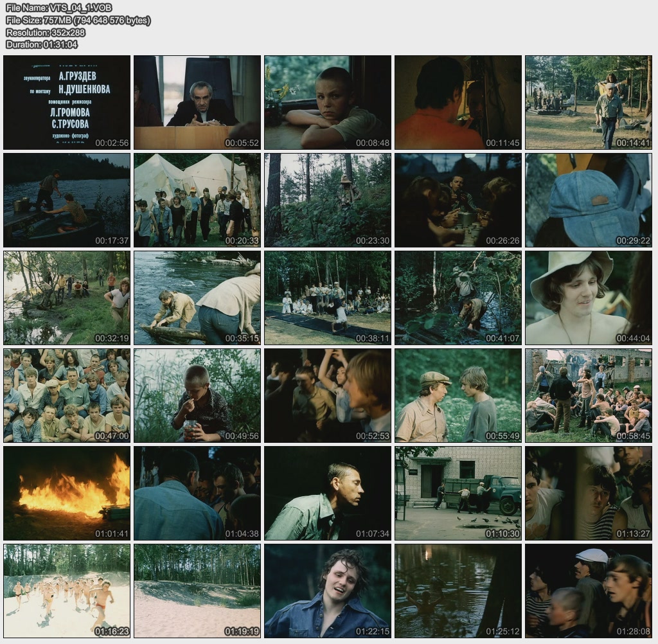
Task: Open the dark water thumbnail at 01:25:12
Action: (x=458, y=591)
